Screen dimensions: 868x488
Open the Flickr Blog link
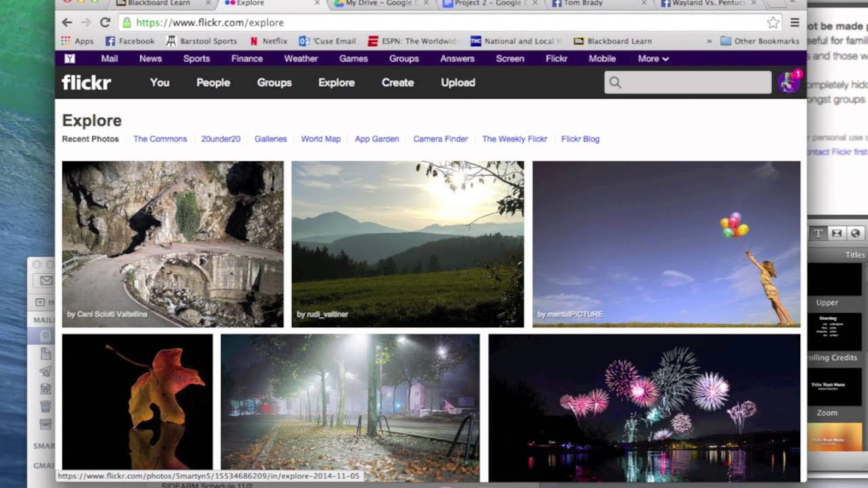(x=580, y=139)
